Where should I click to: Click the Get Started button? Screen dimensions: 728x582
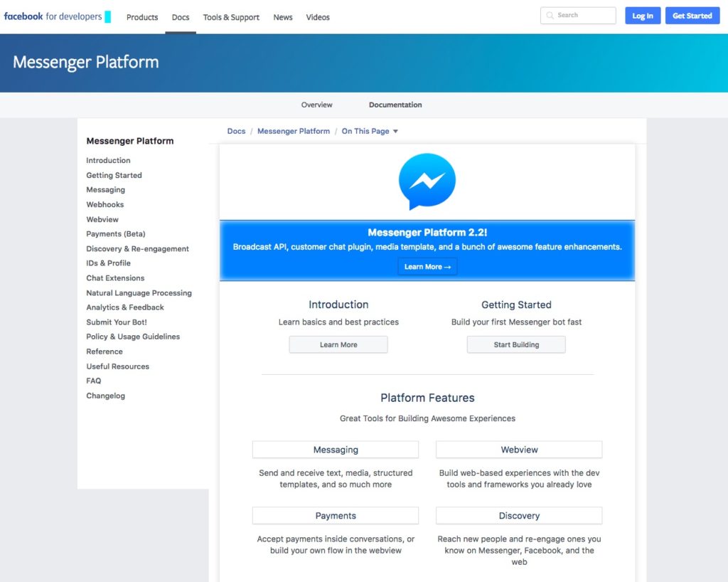pyautogui.click(x=692, y=16)
